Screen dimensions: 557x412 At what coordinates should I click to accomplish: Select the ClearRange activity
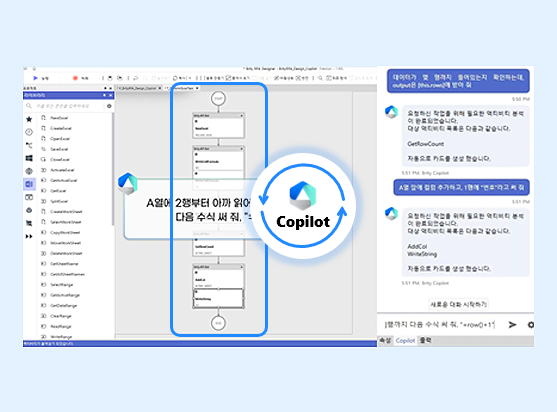coord(61,316)
